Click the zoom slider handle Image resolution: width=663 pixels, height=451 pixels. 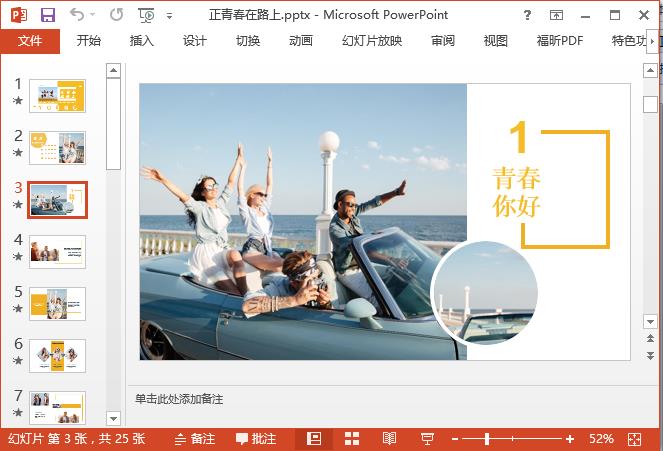[488, 439]
